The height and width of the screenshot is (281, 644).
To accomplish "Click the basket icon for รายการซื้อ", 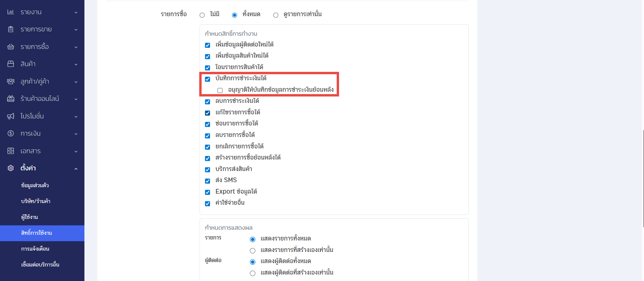I will 11,47.
